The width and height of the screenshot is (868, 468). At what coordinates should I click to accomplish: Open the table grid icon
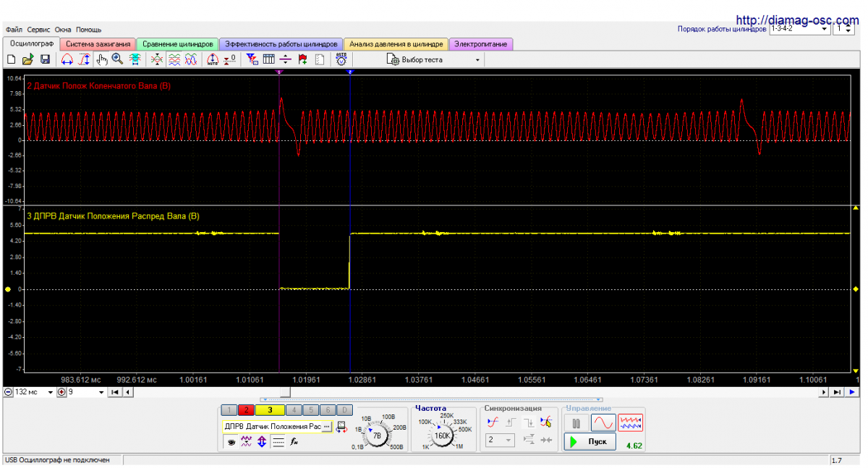point(268,59)
